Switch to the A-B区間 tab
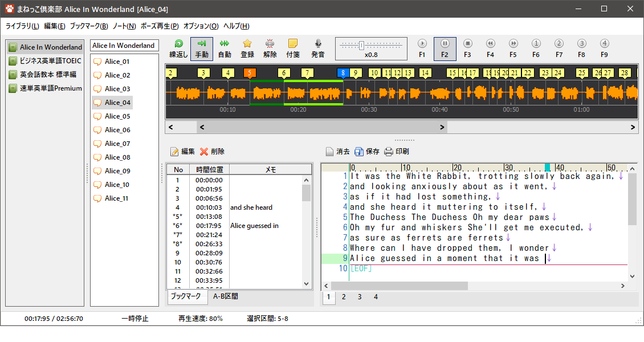 point(225,296)
